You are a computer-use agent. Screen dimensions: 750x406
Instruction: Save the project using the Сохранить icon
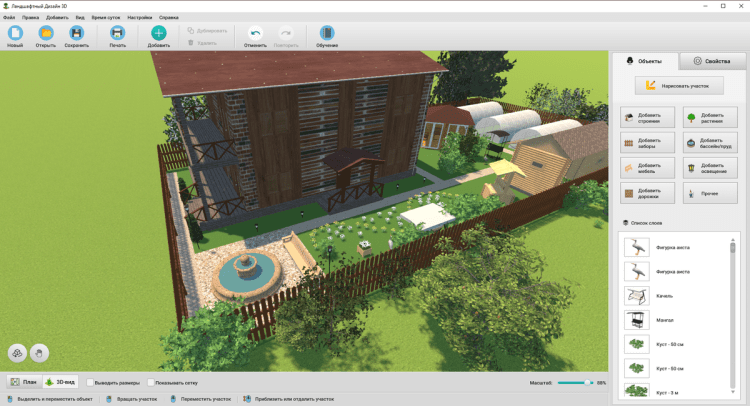click(76, 34)
